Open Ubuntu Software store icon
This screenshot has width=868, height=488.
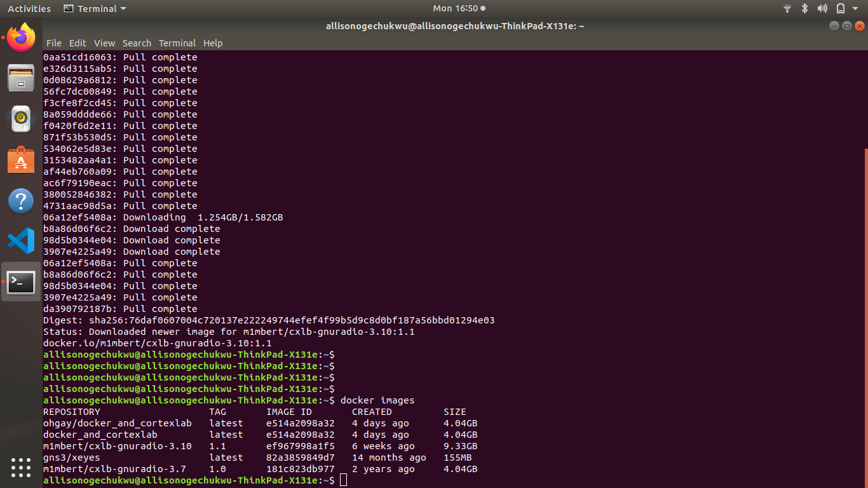pyautogui.click(x=21, y=160)
